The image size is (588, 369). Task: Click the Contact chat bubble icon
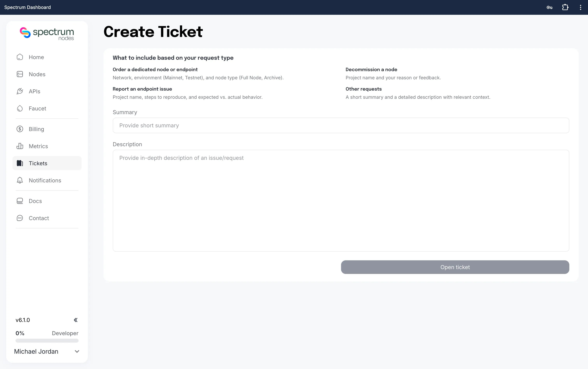pos(20,218)
